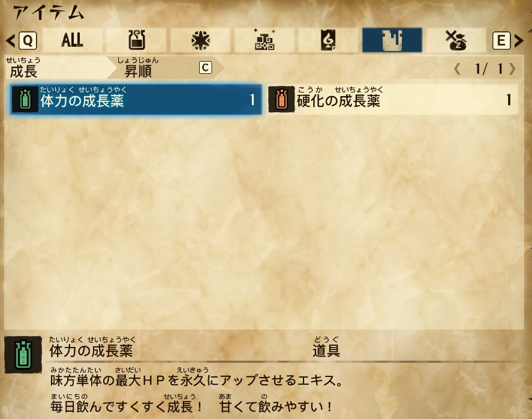Open the sparkling ornament category tab
Viewport: 532px width, 419px height.
coord(265,40)
